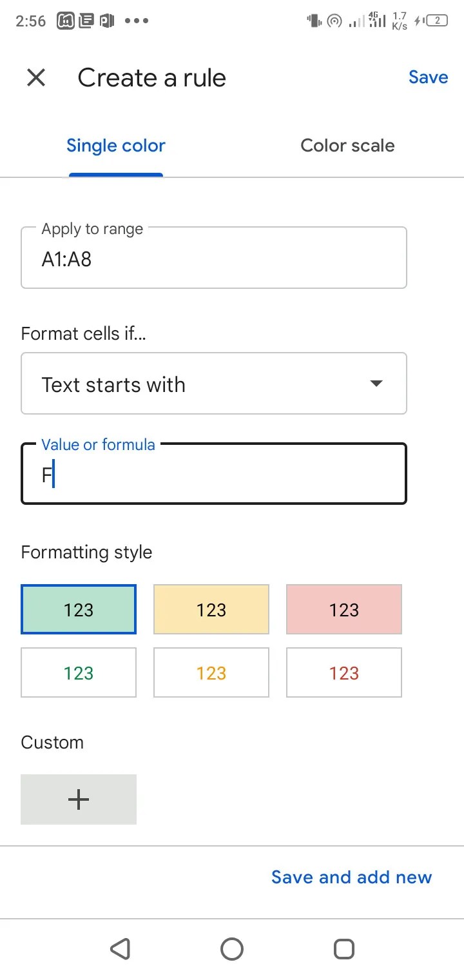Screen dimensions: 464x980
Task: Select the yellow fill formatting style
Action: pos(211,609)
